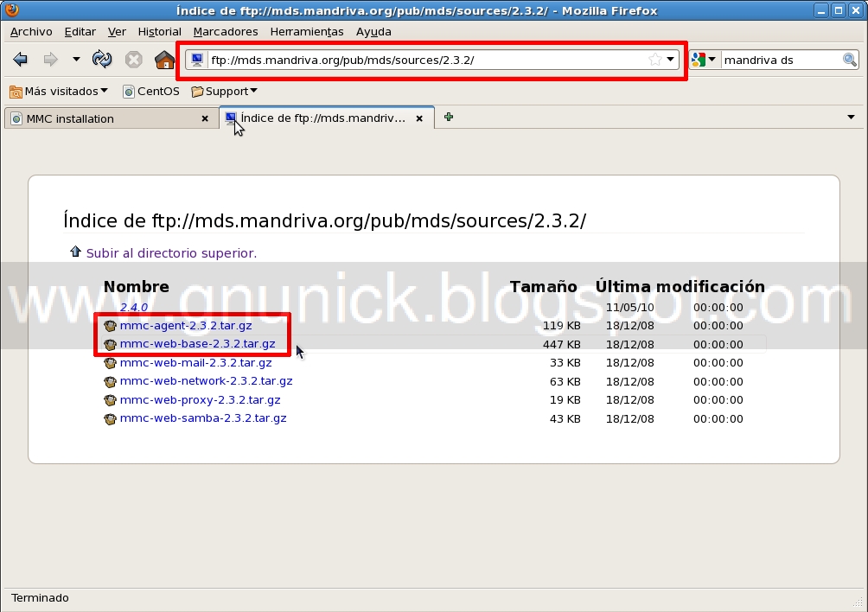Image resolution: width=868 pixels, height=612 pixels.
Task: Go to the Home page icon
Action: pos(164,59)
